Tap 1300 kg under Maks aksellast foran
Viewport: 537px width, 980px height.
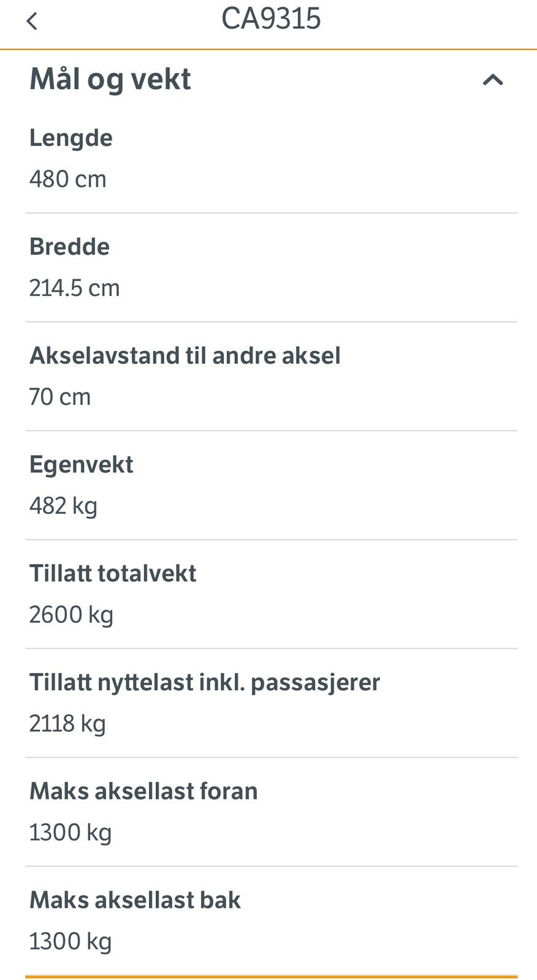[x=71, y=833]
